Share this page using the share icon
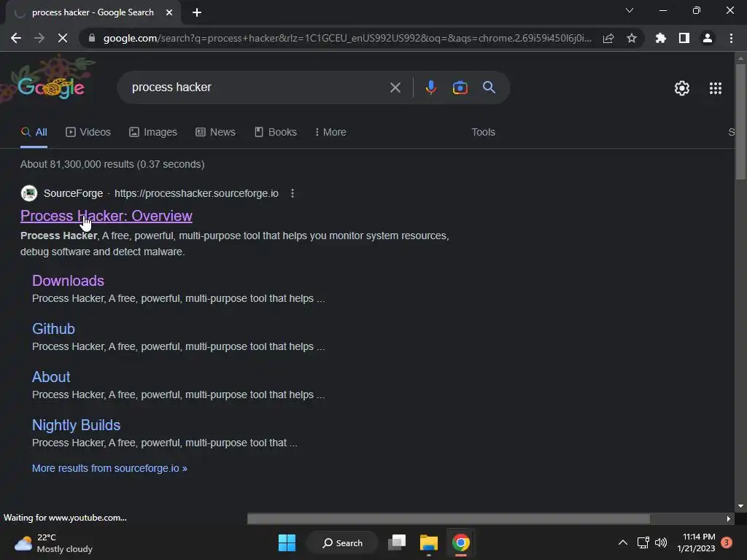Viewport: 747px width, 560px height. coord(608,38)
